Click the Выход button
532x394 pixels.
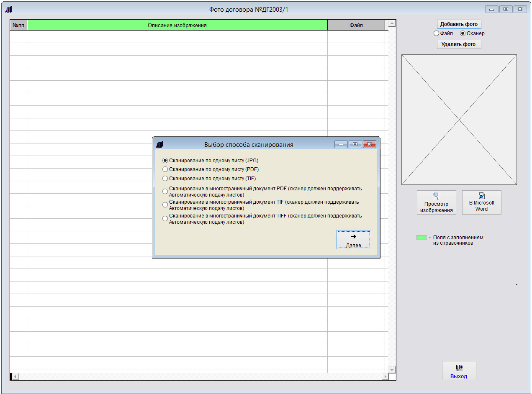[459, 371]
